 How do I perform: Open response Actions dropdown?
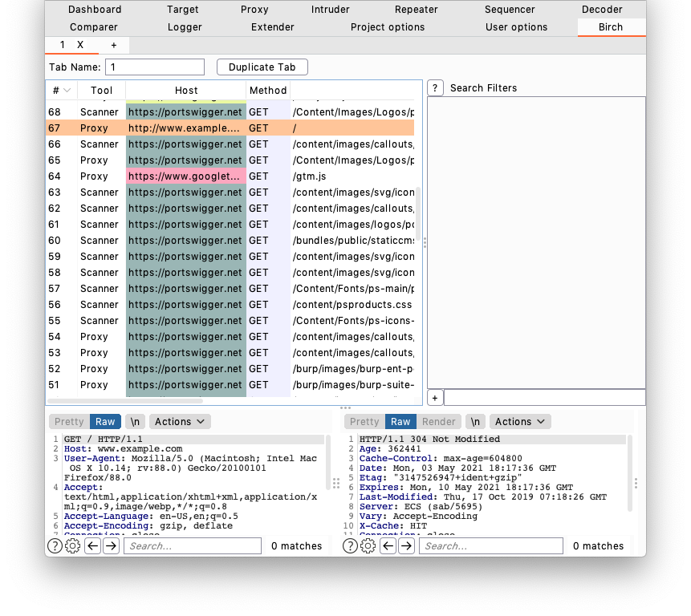520,422
